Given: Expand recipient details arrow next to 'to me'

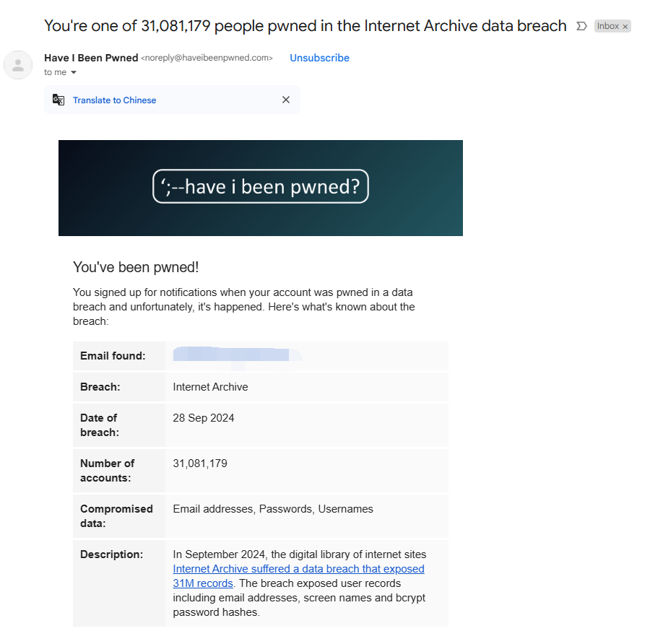Looking at the screenshot, I should [x=74, y=73].
